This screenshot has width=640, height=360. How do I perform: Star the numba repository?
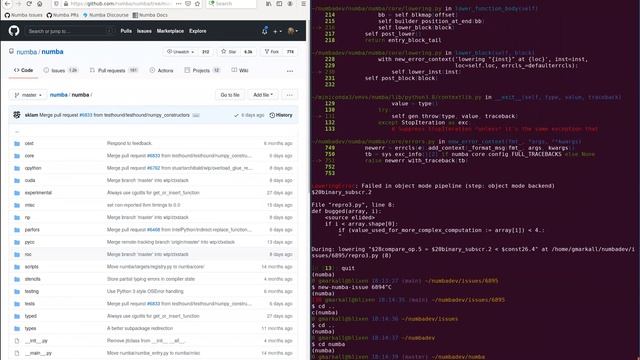(x=229, y=52)
